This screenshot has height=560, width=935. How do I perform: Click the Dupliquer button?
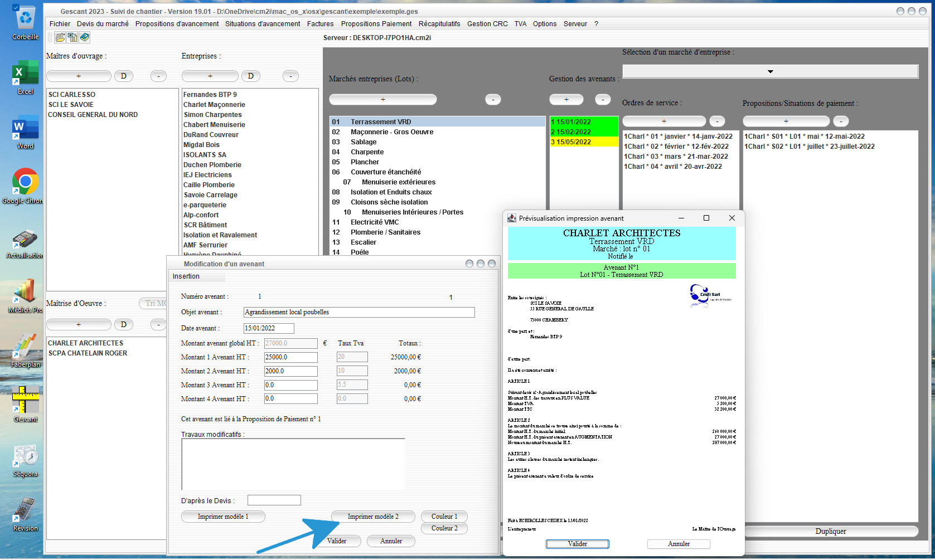tap(831, 532)
